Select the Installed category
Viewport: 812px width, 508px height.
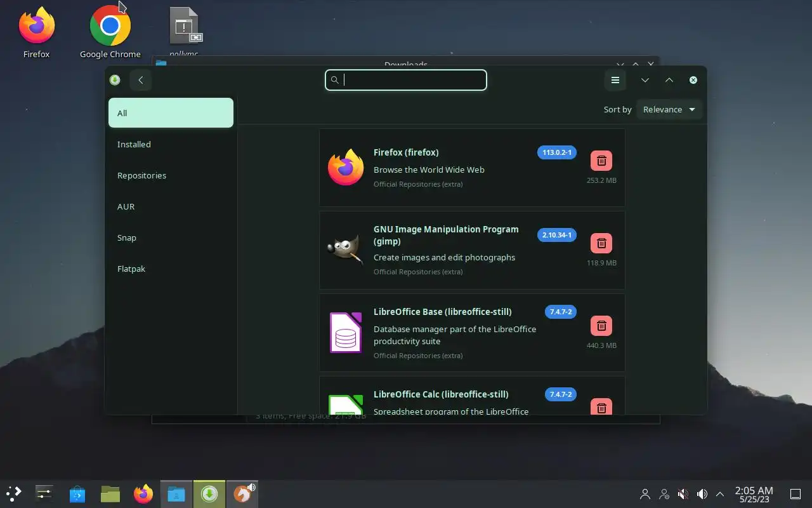pos(171,144)
